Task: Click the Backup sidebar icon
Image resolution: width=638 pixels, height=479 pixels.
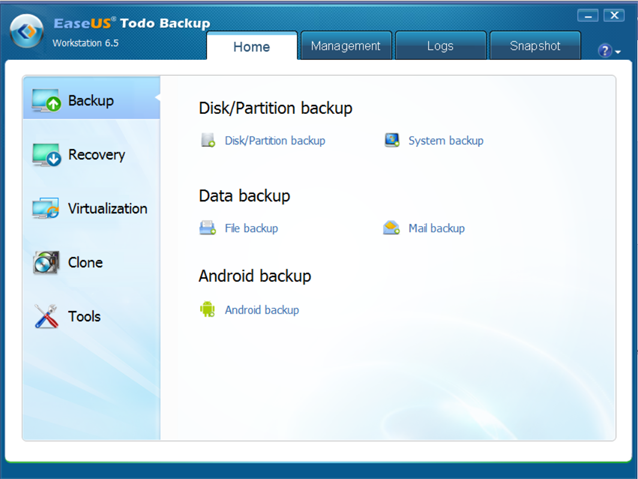Action: coord(46,101)
